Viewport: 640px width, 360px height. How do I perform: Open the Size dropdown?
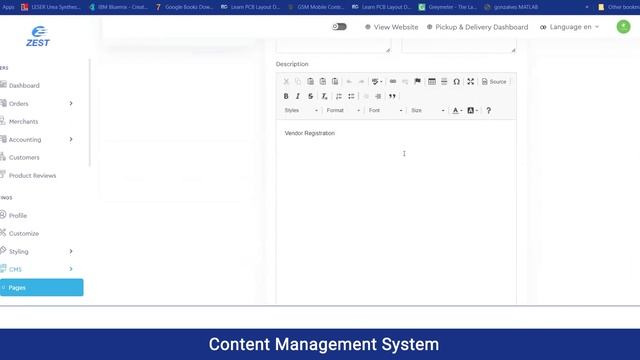(x=428, y=111)
